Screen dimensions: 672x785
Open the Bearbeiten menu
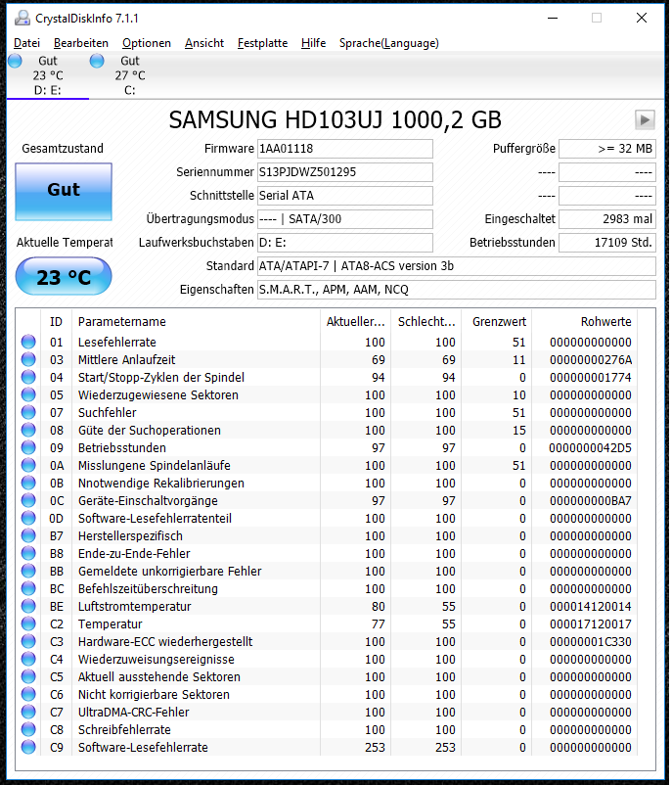coord(80,43)
